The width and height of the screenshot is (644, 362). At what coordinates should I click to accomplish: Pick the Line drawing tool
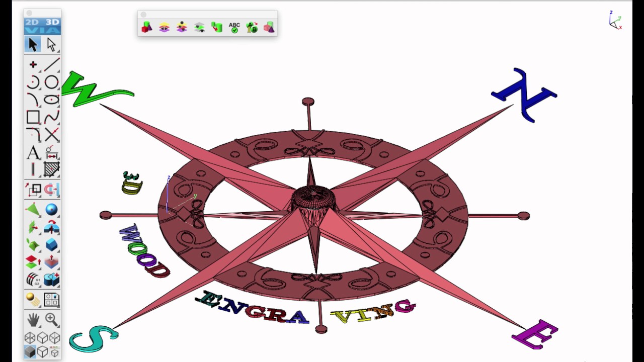pos(51,64)
